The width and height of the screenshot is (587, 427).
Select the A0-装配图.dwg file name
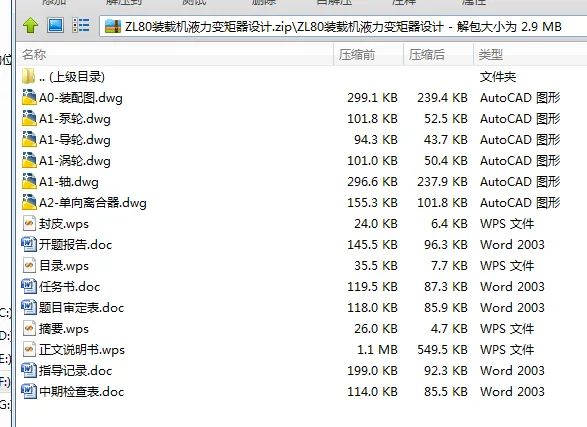(81, 98)
